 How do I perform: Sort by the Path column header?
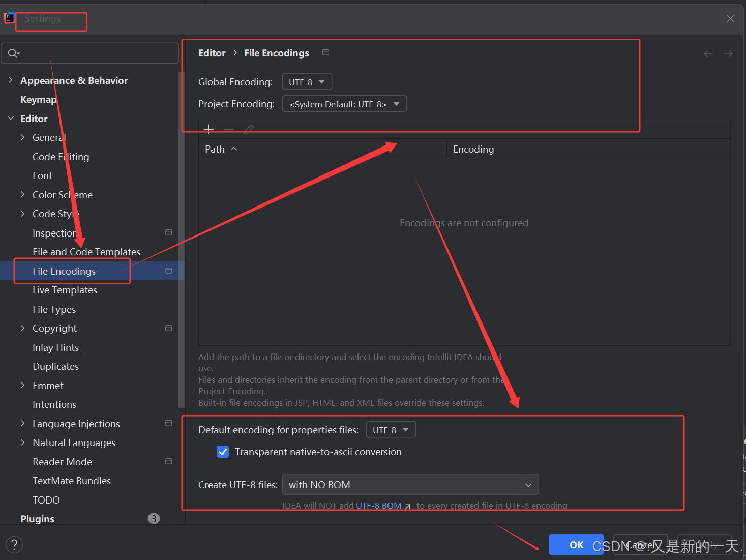[x=322, y=149]
